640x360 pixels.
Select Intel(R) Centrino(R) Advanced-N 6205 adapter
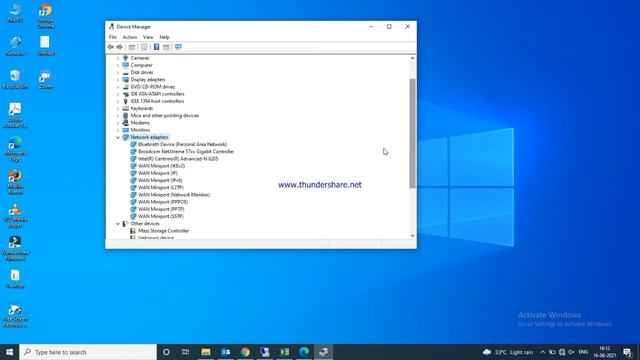pos(178,159)
